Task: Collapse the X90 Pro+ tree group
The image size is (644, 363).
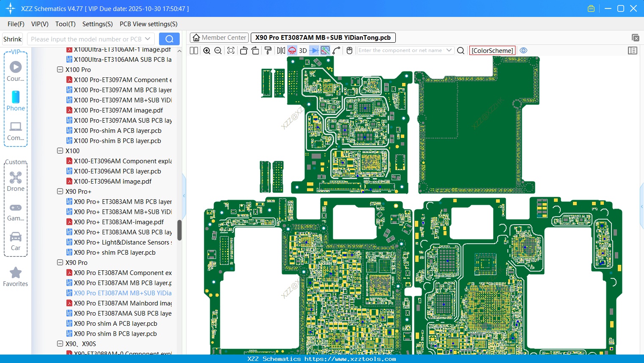Action: click(60, 191)
